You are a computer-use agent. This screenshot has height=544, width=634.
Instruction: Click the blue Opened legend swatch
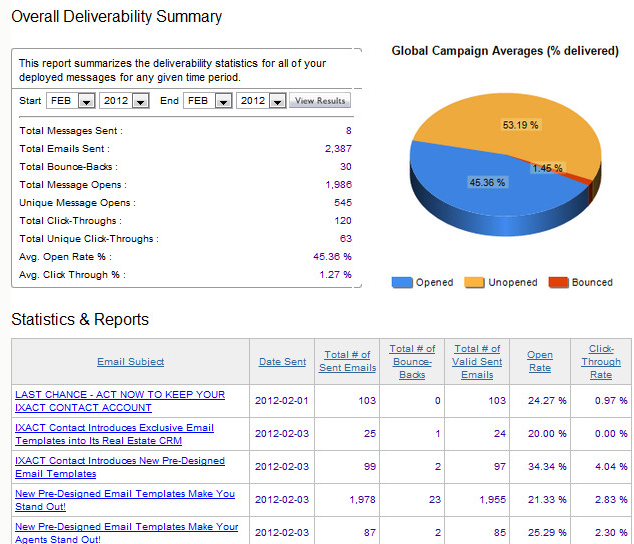click(x=402, y=283)
